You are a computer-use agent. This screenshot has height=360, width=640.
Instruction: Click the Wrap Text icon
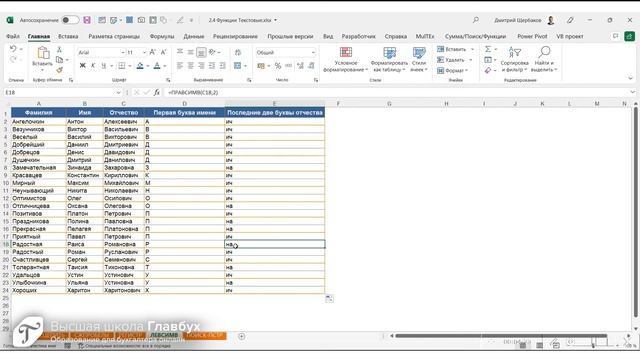238,52
